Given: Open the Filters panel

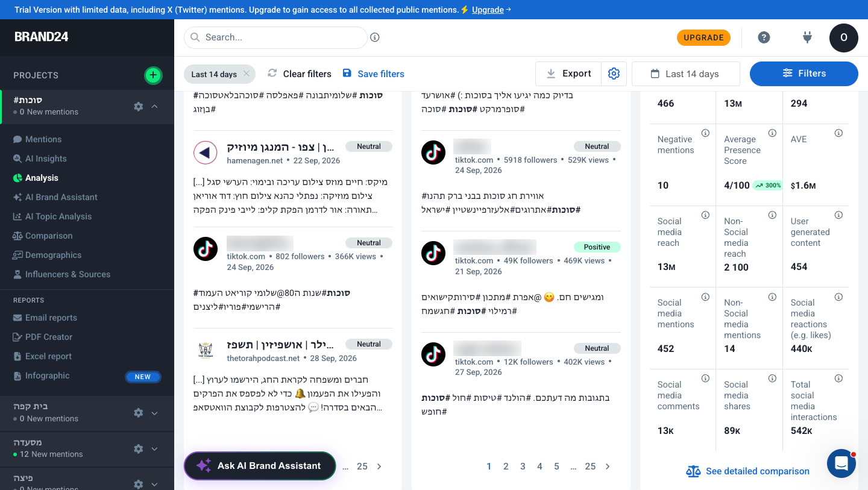Looking at the screenshot, I should click(x=804, y=74).
